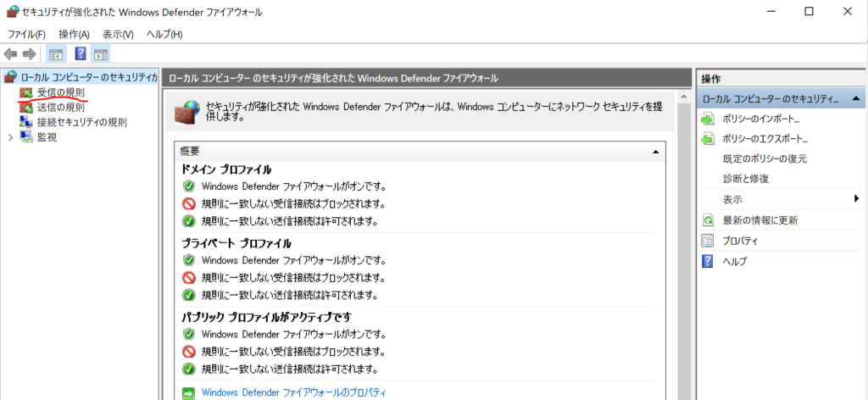Click the 受信の規則 inbound rules icon
868x400 pixels.
(26, 92)
